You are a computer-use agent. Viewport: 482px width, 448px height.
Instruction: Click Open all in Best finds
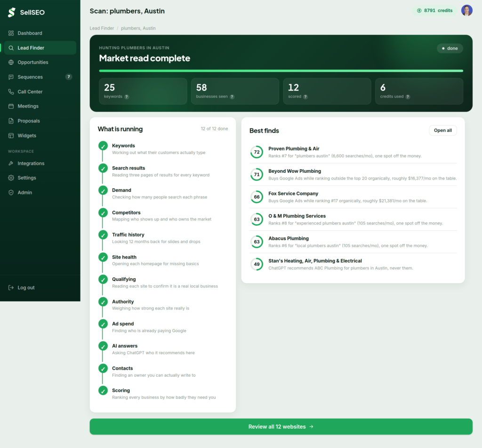click(442, 130)
